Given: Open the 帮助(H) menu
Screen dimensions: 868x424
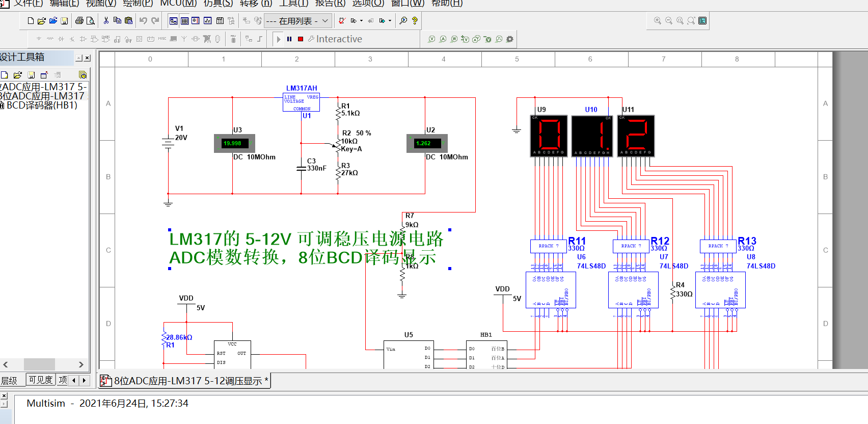Looking at the screenshot, I should click(447, 3).
